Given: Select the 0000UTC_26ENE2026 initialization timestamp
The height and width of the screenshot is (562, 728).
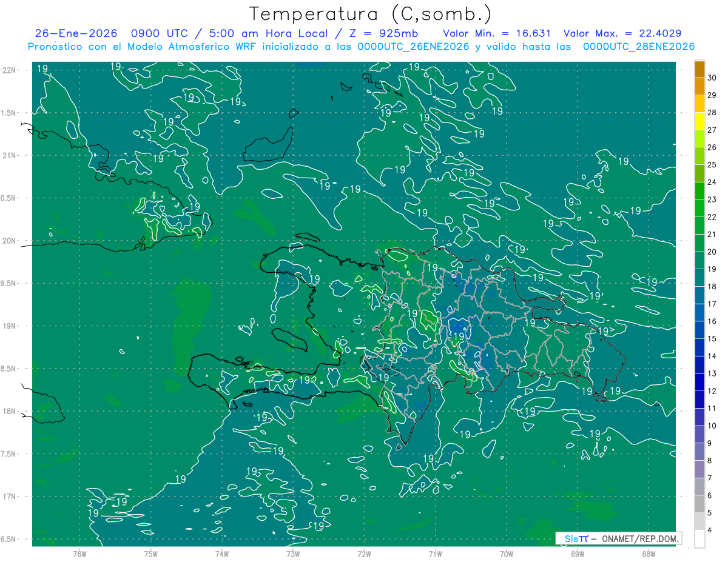Looking at the screenshot, I should (413, 47).
